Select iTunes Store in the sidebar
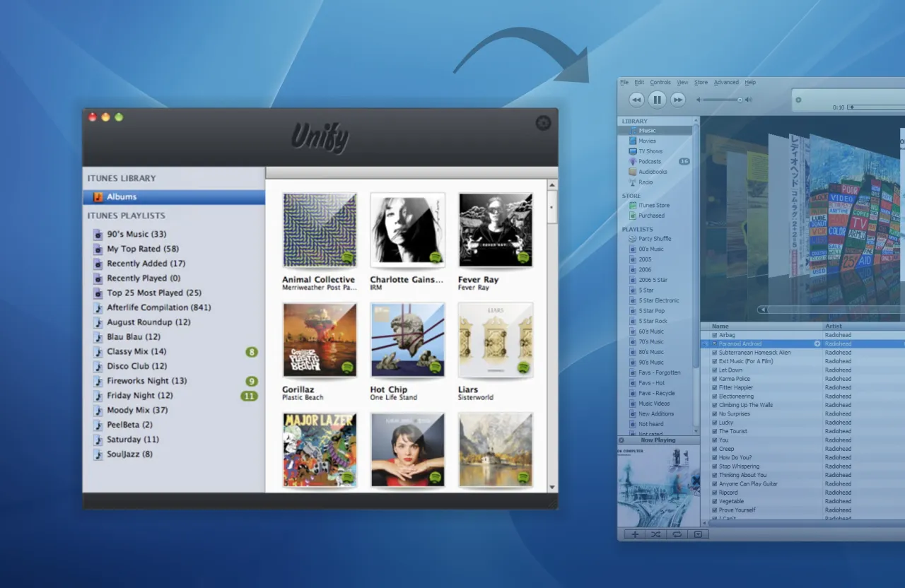Image resolution: width=905 pixels, height=588 pixels. tap(653, 205)
